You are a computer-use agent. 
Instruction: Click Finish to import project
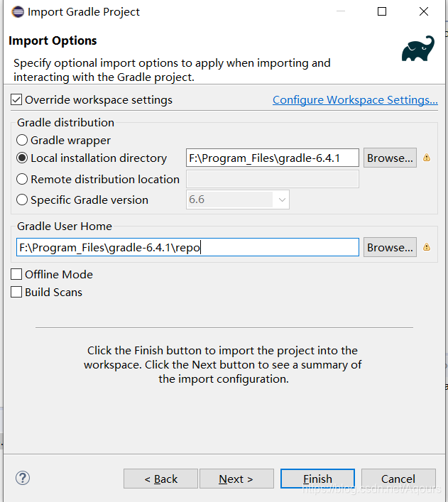[317, 479]
